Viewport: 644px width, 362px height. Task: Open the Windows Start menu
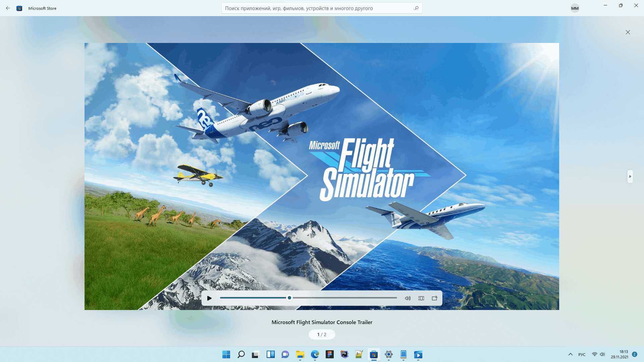(x=226, y=354)
